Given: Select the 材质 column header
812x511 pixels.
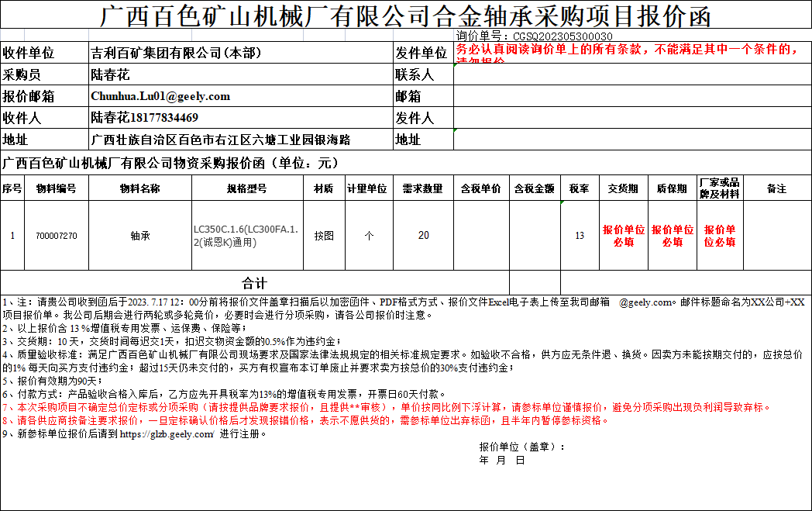Looking at the screenshot, I should [324, 188].
